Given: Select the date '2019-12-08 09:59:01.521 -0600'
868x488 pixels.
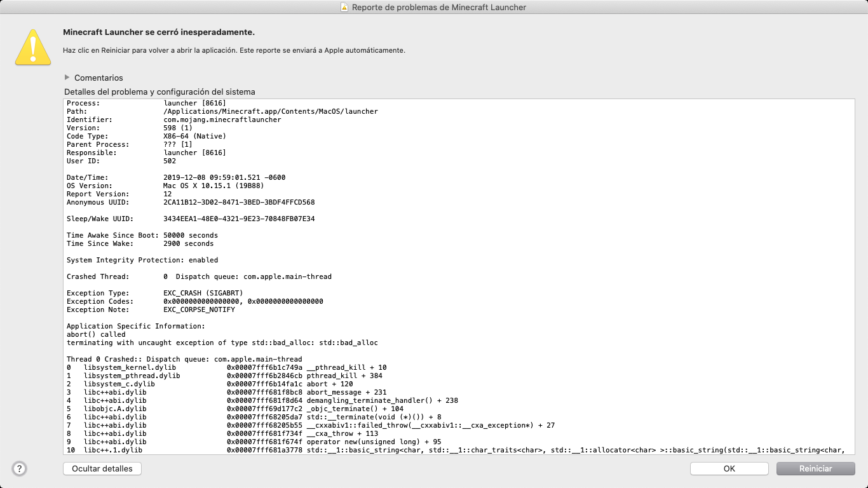Looking at the screenshot, I should click(x=224, y=177).
